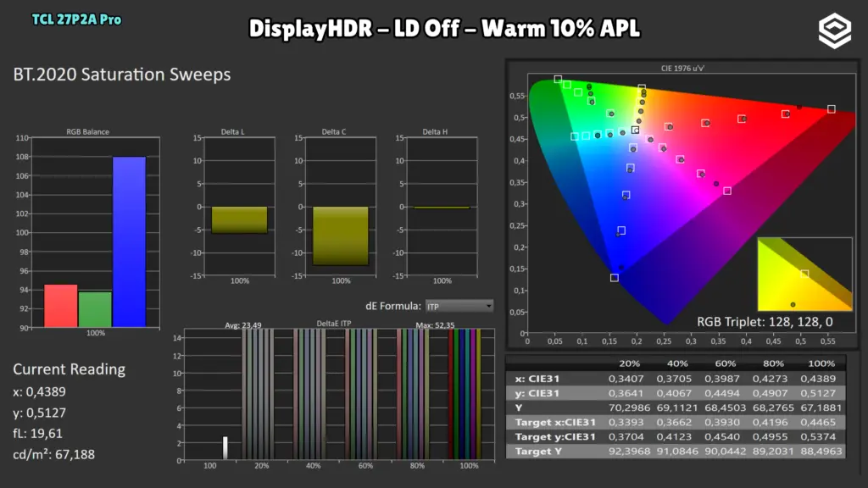Click the fL: 19,61 reading
868x488 pixels.
[37, 433]
